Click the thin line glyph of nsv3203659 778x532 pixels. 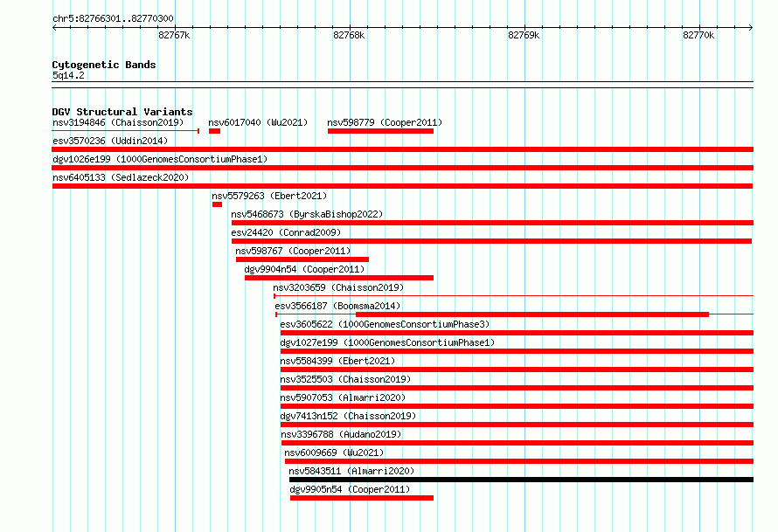(x=513, y=296)
